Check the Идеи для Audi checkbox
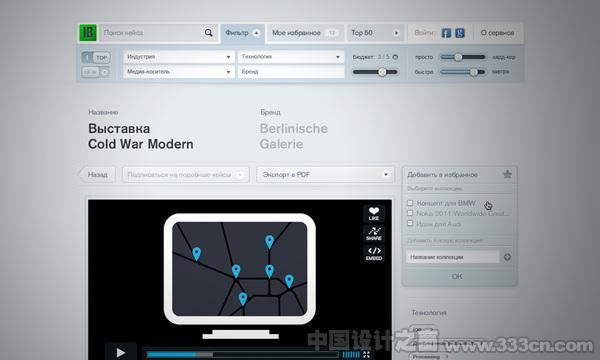600x360 pixels. [410, 223]
